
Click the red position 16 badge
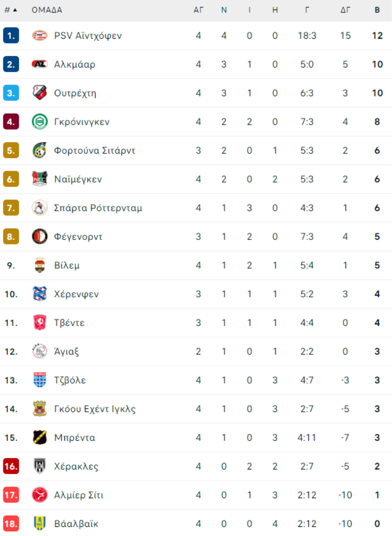(11, 467)
